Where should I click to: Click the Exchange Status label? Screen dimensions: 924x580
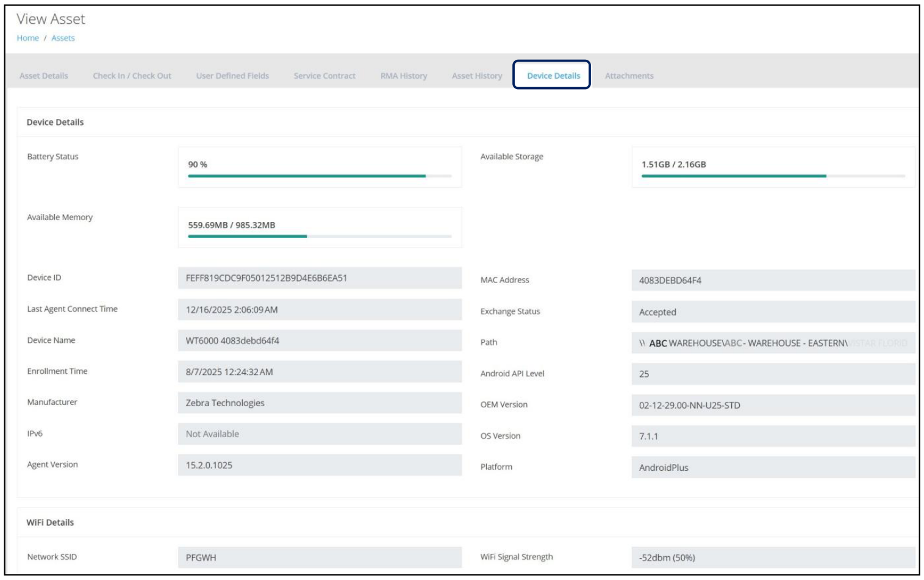[x=510, y=312]
